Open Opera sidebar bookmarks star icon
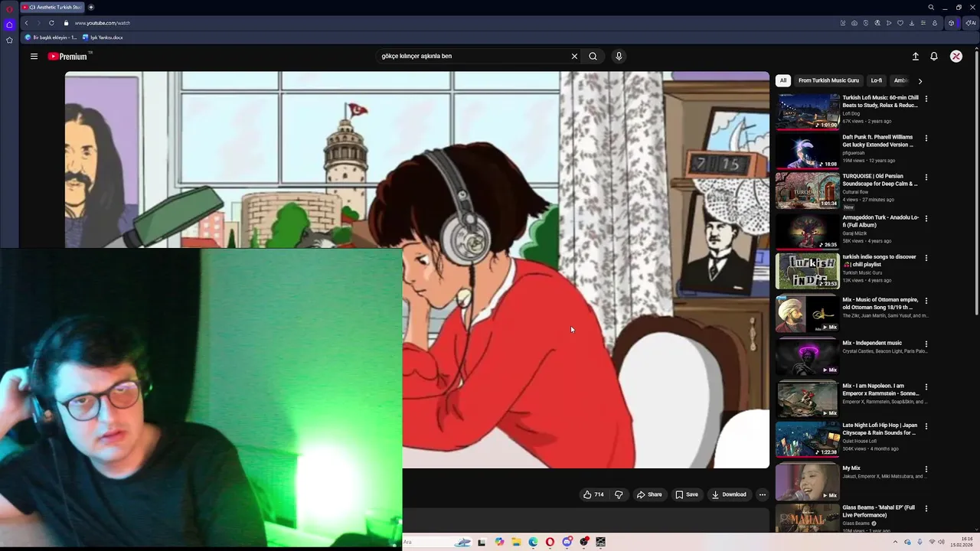The height and width of the screenshot is (551, 980). [9, 41]
